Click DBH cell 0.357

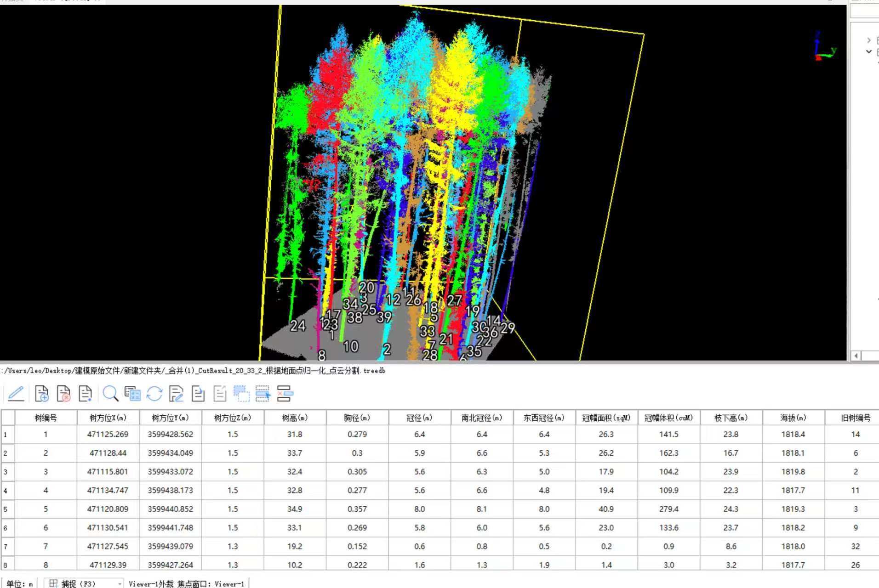pos(357,509)
